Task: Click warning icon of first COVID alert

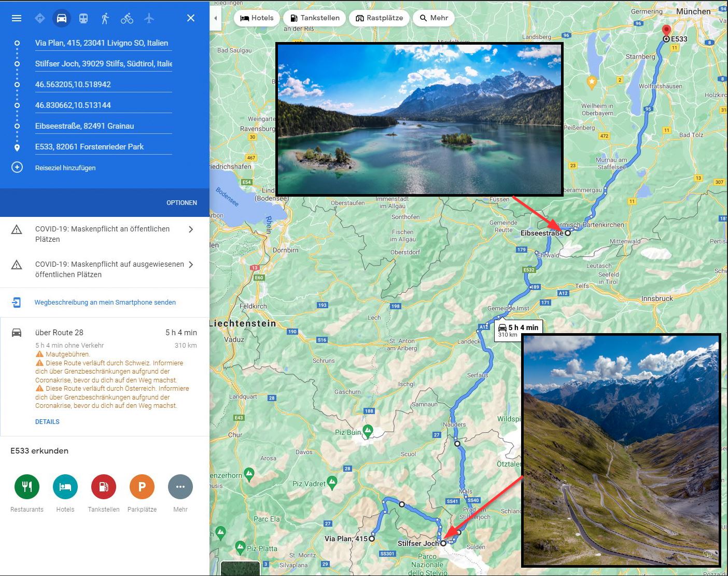Action: tap(17, 229)
